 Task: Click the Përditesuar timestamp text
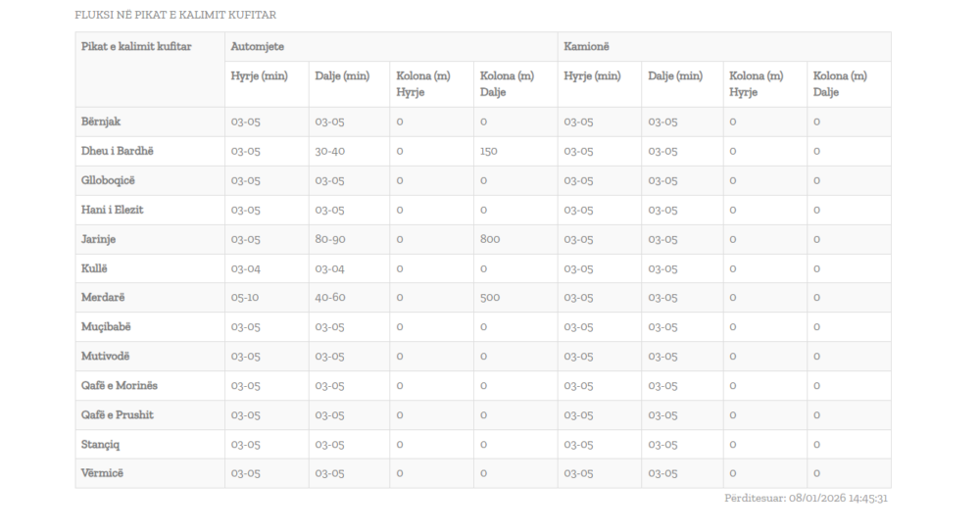tap(806, 499)
